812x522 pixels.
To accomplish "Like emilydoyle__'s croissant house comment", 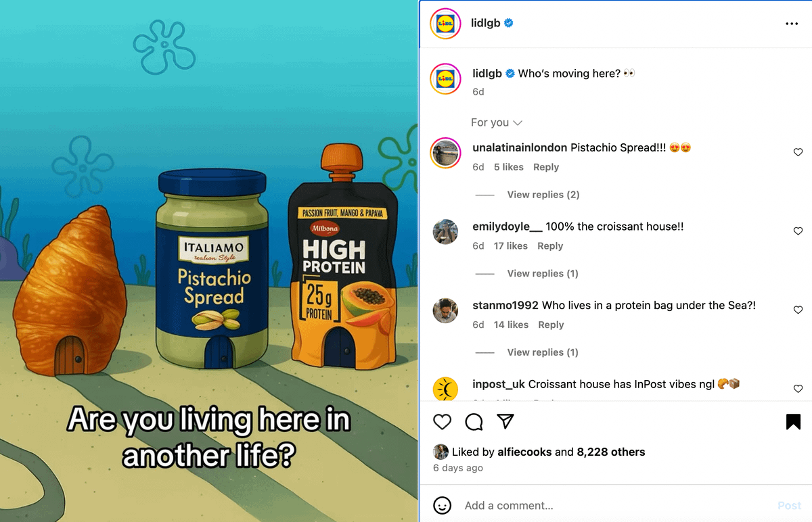I will tap(798, 231).
